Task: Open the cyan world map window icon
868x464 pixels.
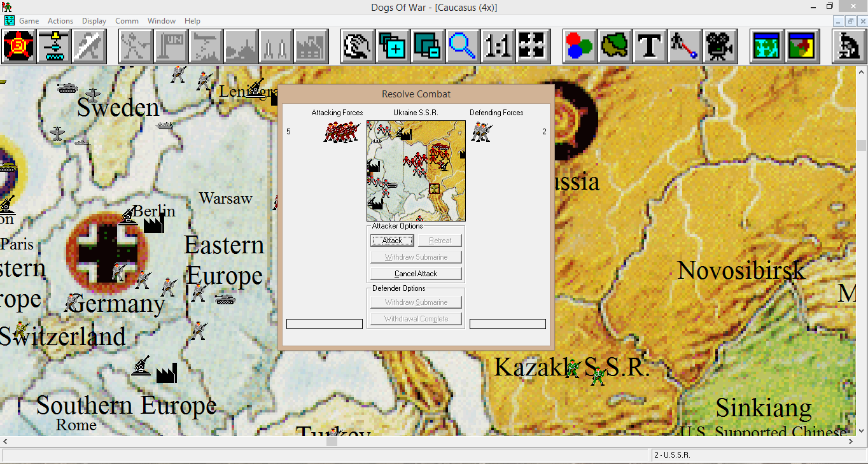Action: coord(767,46)
